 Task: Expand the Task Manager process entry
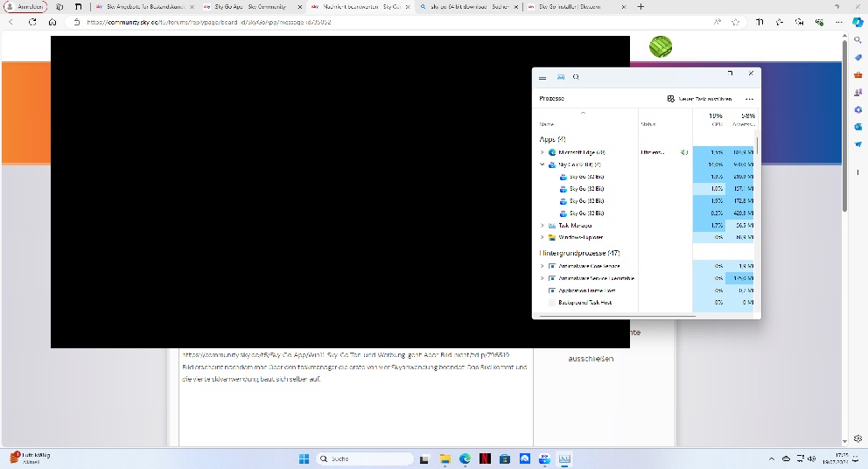pyautogui.click(x=542, y=226)
